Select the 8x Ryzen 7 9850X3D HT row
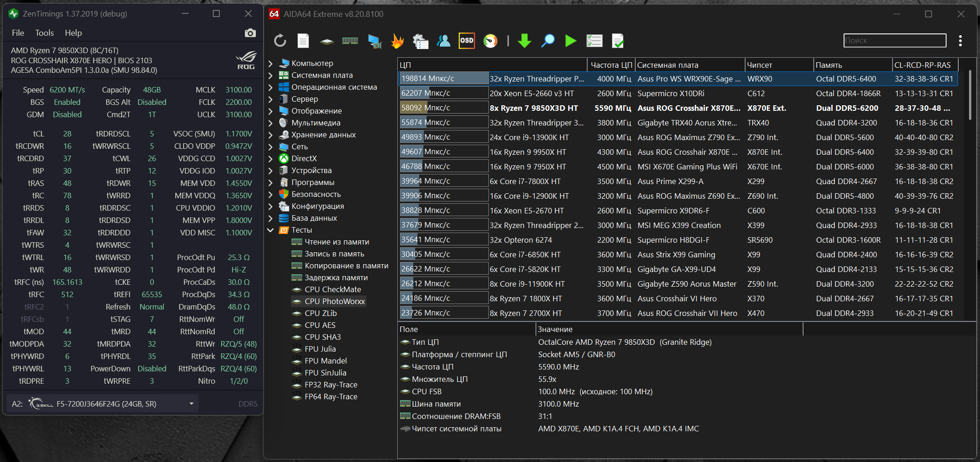This screenshot has width=980, height=462. pos(678,108)
